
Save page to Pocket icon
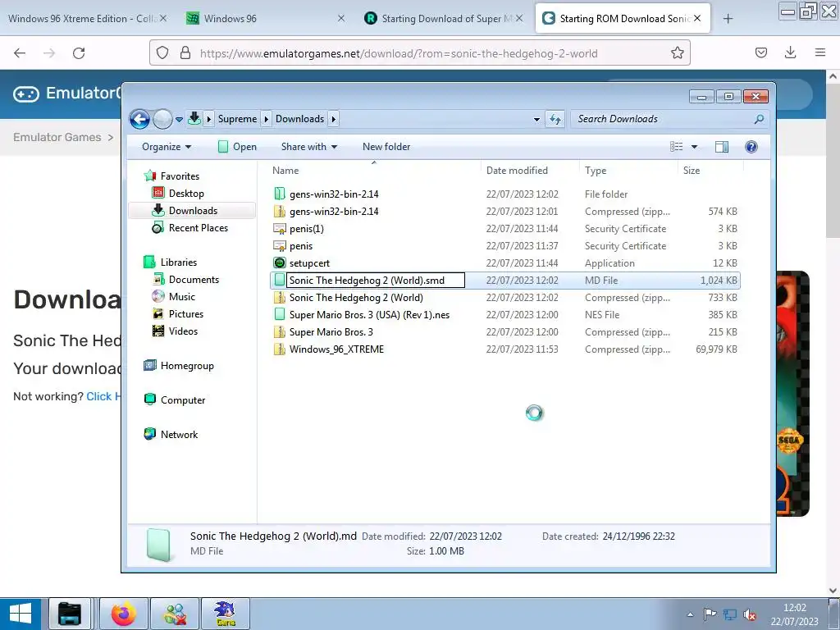coord(760,52)
